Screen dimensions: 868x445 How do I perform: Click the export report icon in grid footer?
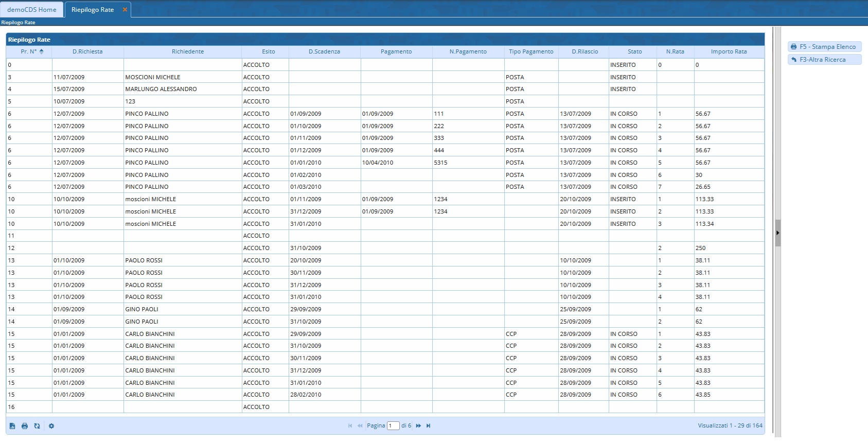[x=12, y=426]
